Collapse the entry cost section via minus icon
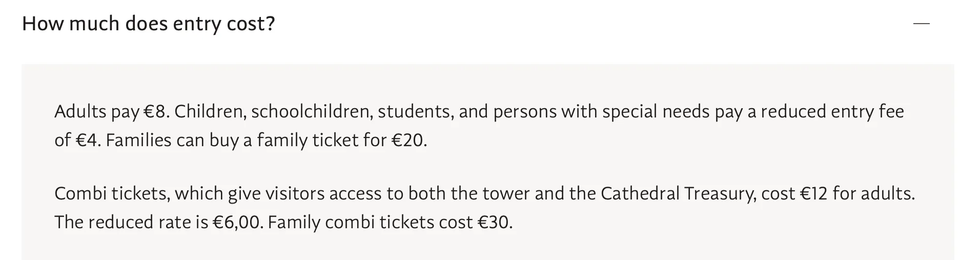This screenshot has width=980, height=260. [921, 24]
